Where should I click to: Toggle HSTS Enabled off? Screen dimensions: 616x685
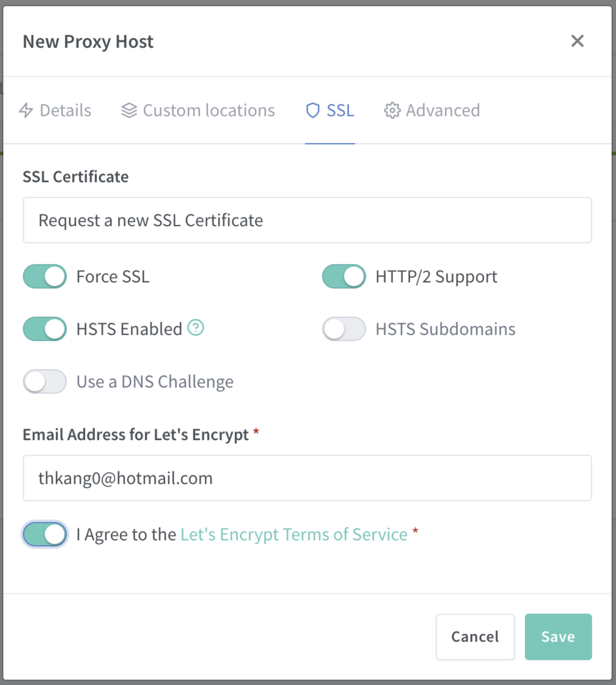coord(45,329)
